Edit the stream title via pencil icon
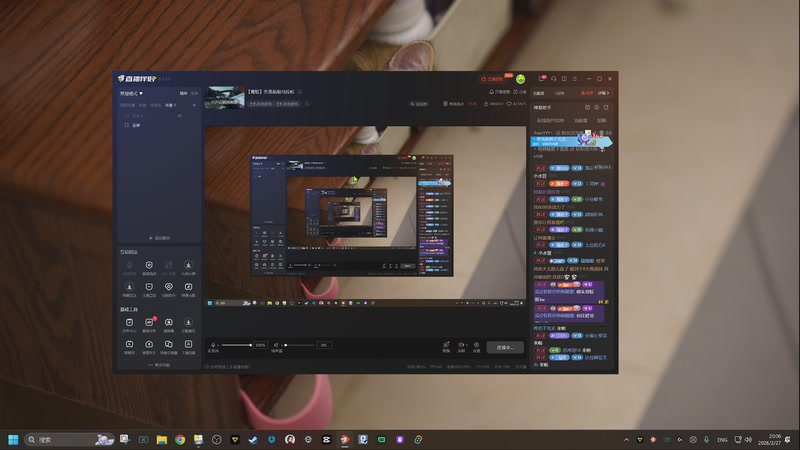The image size is (800, 450). pos(300,92)
